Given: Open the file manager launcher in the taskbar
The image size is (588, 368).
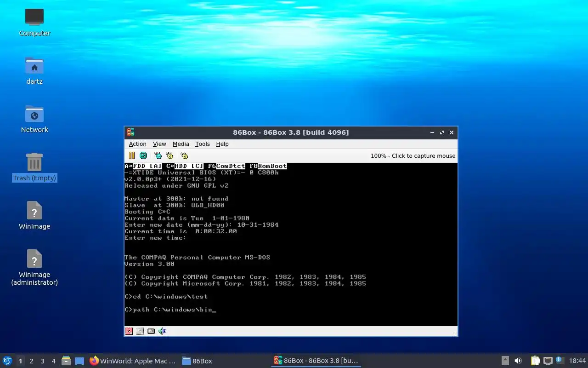Looking at the screenshot, I should (x=66, y=361).
